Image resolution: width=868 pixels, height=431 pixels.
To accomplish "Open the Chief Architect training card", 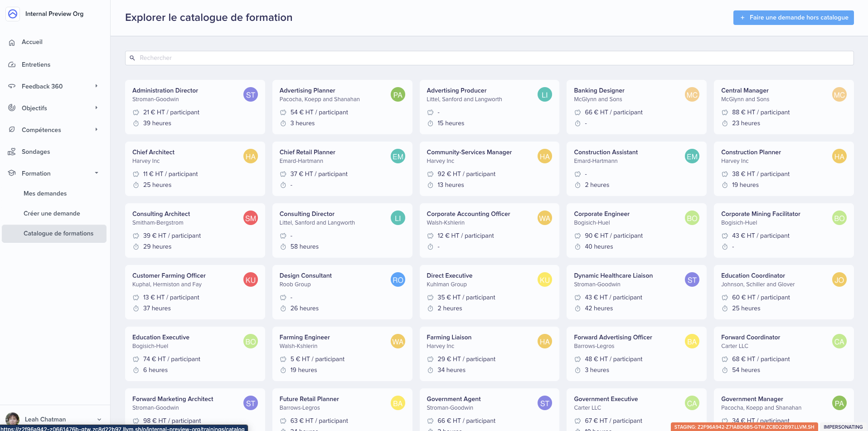I will pos(195,168).
